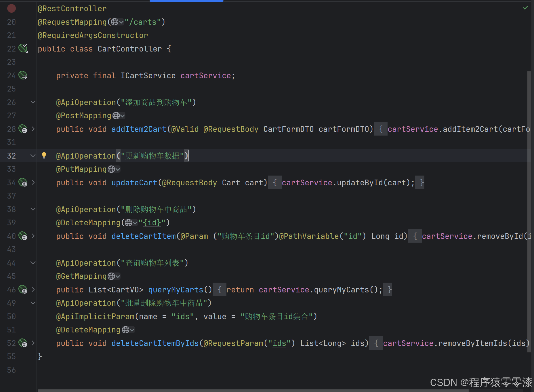Click the CartFormDTO parameter type
This screenshot has height=392, width=534.
click(x=289, y=129)
